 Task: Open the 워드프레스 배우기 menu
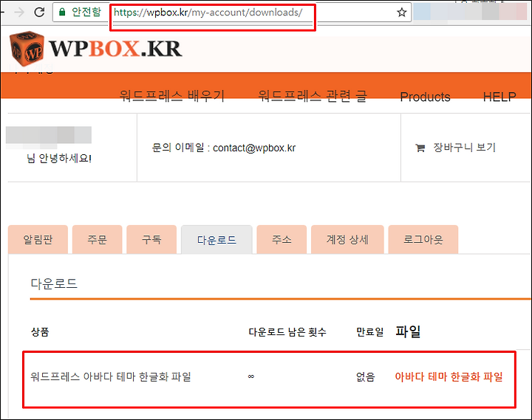[172, 96]
